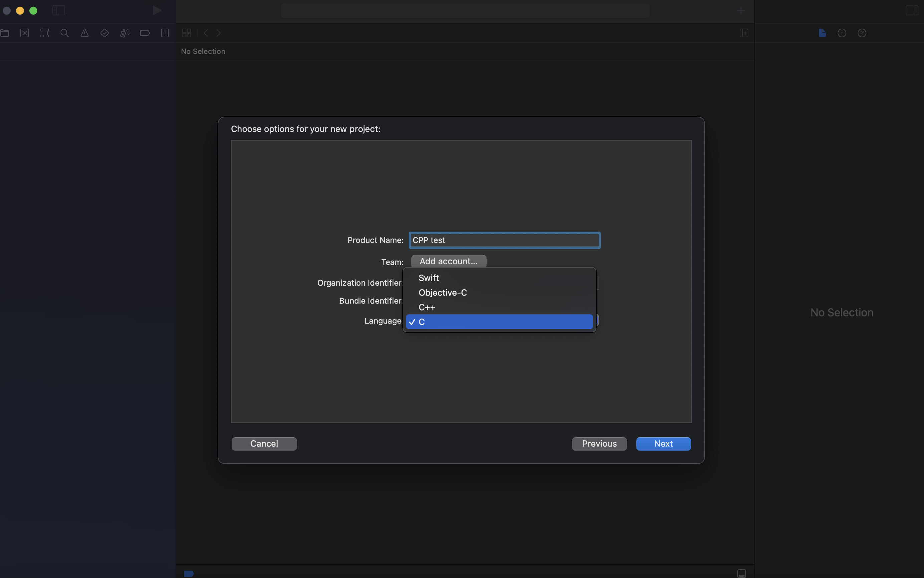Toggle the right inspector sidebar

click(x=912, y=10)
